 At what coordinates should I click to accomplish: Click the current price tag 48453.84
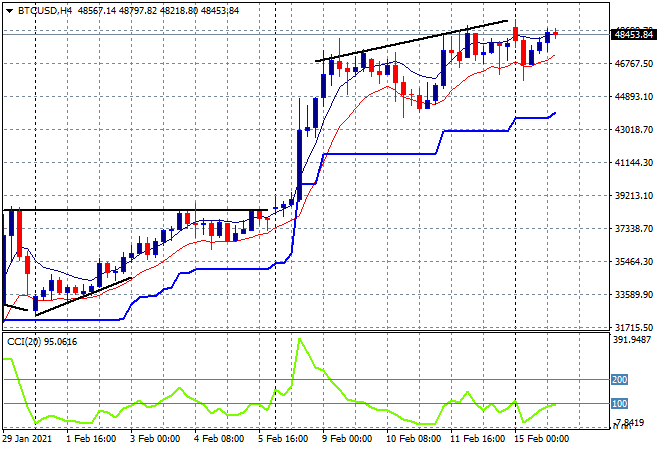tap(634, 35)
